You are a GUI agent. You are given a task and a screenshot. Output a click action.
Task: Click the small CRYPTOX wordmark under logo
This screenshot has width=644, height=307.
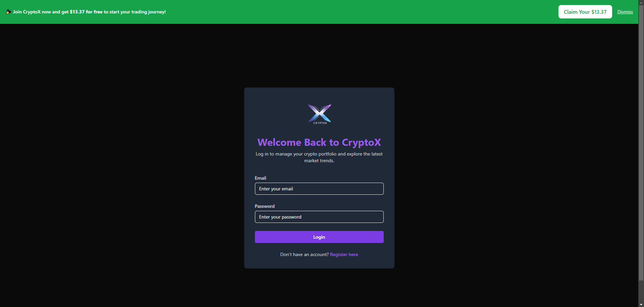click(320, 123)
